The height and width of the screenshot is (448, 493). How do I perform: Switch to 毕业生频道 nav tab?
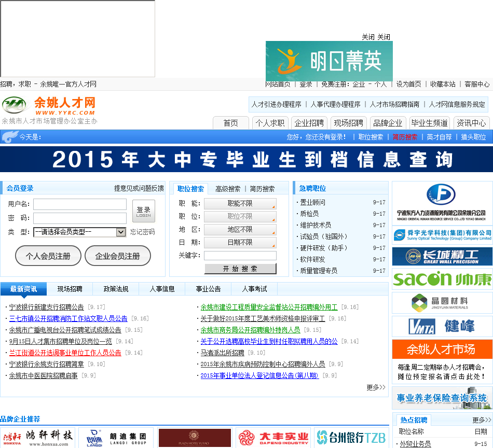(x=430, y=123)
